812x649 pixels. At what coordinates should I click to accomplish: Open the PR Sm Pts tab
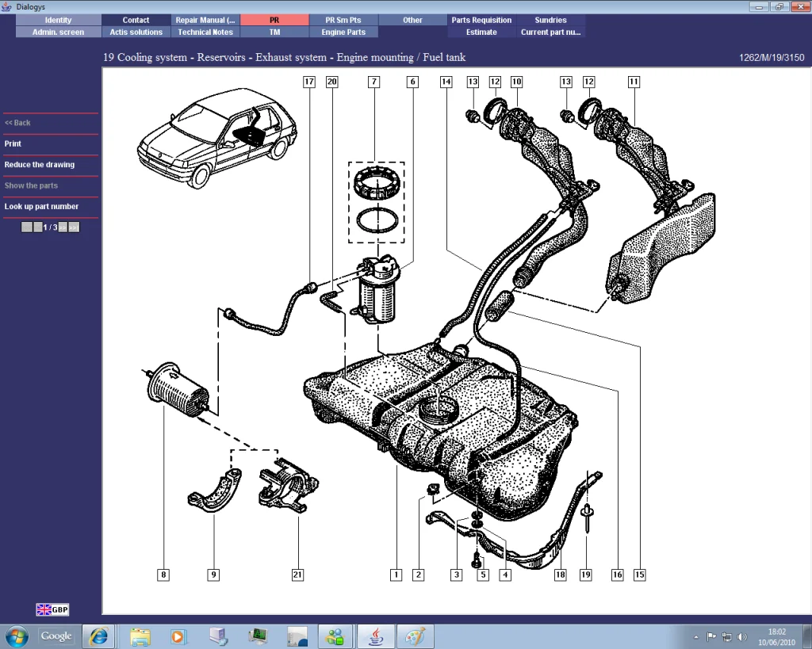[x=343, y=20]
